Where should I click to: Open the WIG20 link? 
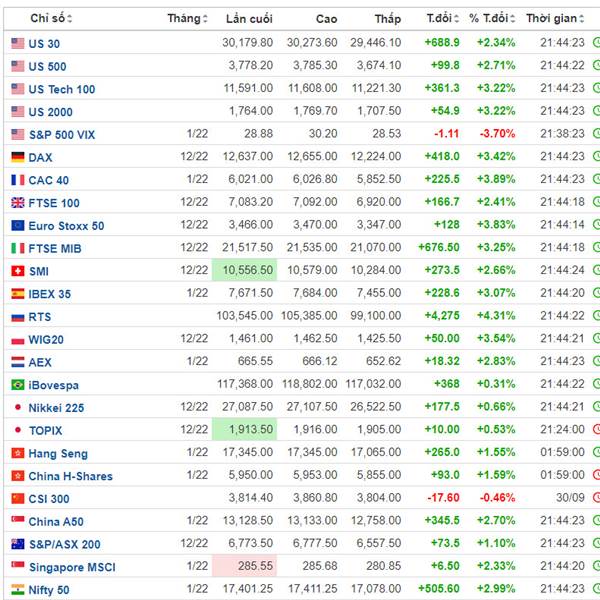46,339
